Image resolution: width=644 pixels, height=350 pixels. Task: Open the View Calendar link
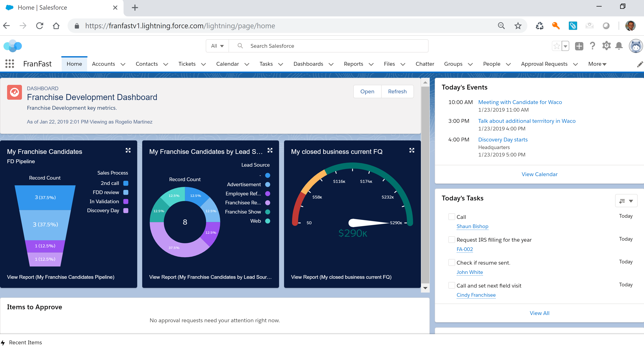[539, 174]
